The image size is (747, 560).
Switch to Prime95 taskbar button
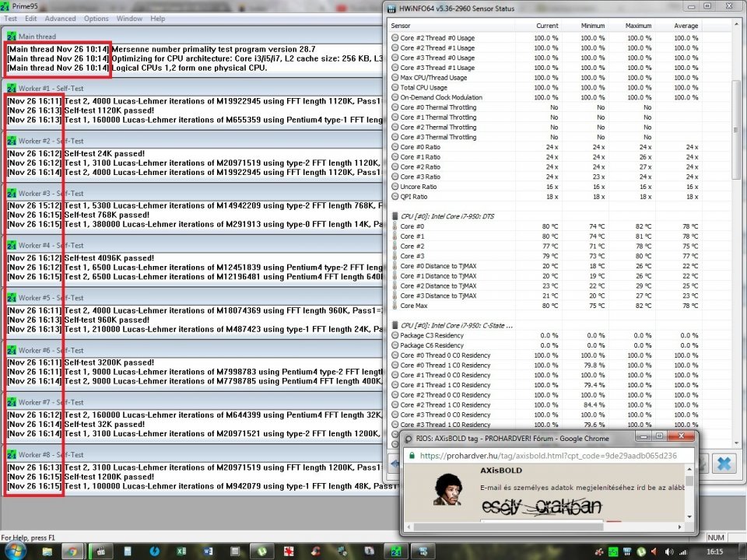(396, 551)
